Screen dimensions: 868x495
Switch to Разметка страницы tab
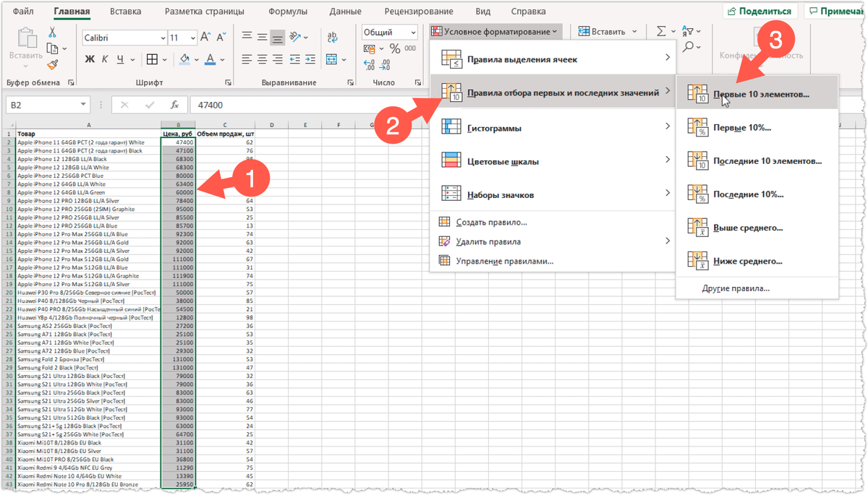[205, 12]
